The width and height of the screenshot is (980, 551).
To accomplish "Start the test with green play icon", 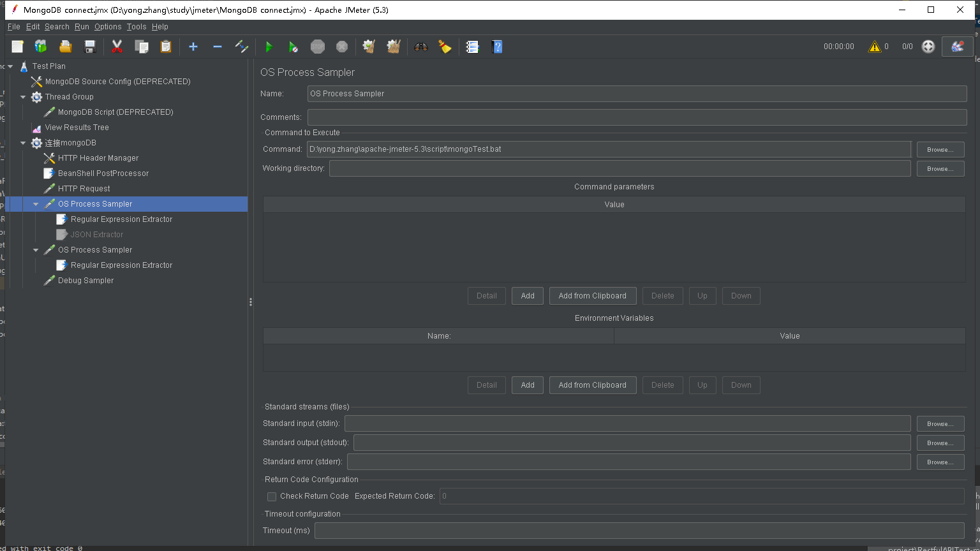I will tap(269, 47).
